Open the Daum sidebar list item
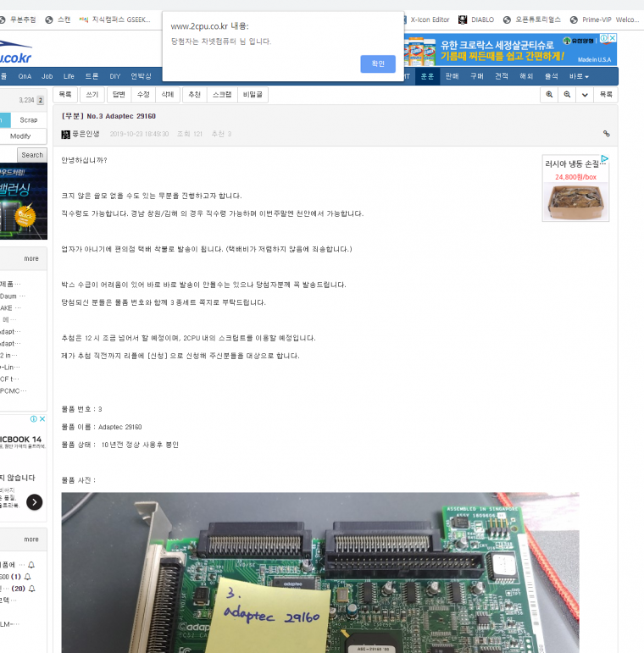 [x=13, y=296]
